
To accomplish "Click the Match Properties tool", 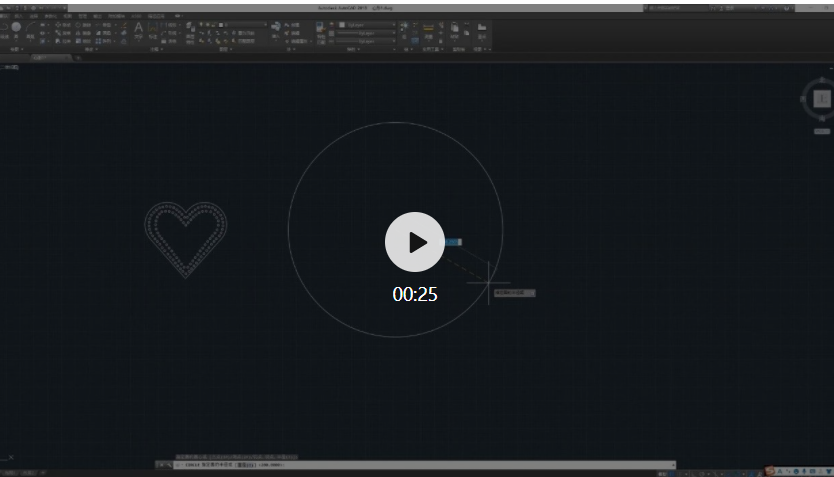I will click(x=321, y=33).
